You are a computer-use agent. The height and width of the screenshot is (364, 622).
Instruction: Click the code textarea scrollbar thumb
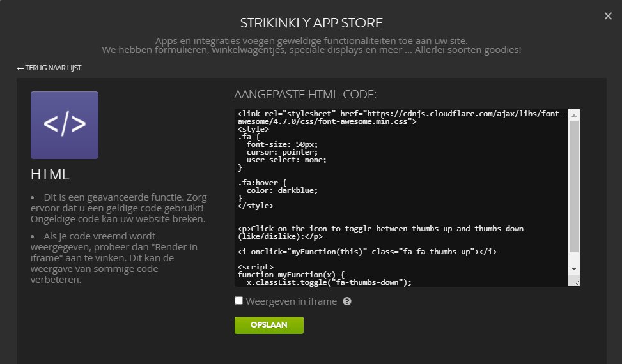(x=574, y=186)
